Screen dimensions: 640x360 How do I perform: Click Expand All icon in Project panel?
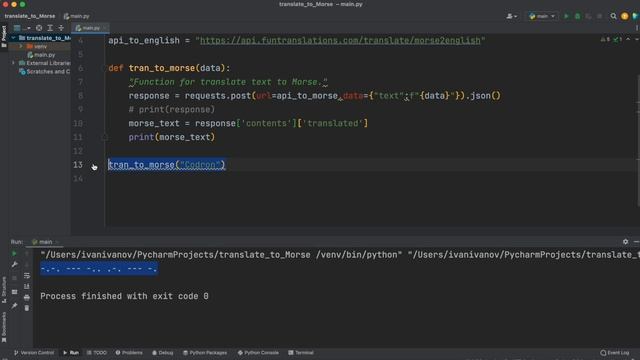50,28
